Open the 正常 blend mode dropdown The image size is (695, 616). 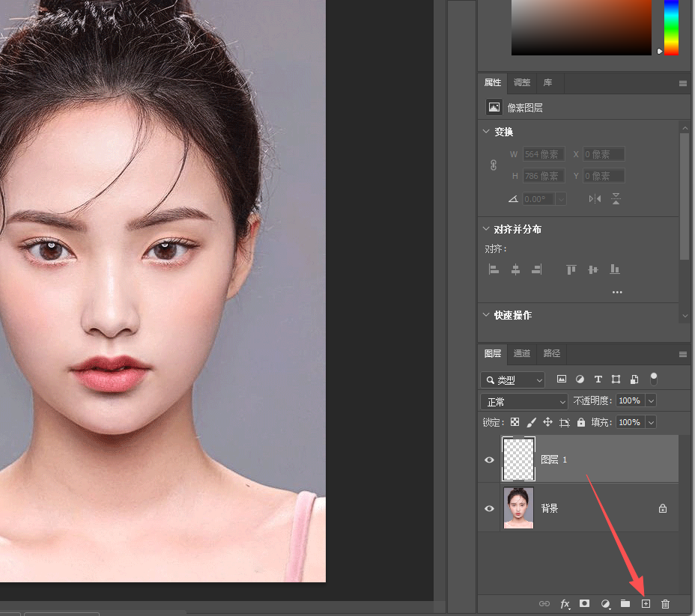524,402
